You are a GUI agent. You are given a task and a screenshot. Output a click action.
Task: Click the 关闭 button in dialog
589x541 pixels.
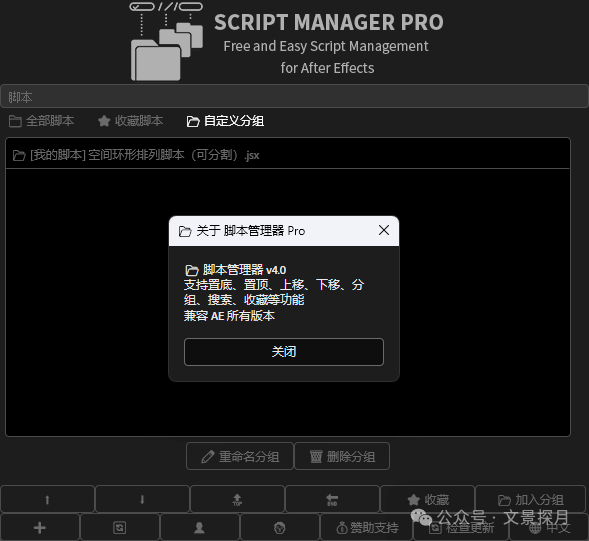(x=284, y=352)
